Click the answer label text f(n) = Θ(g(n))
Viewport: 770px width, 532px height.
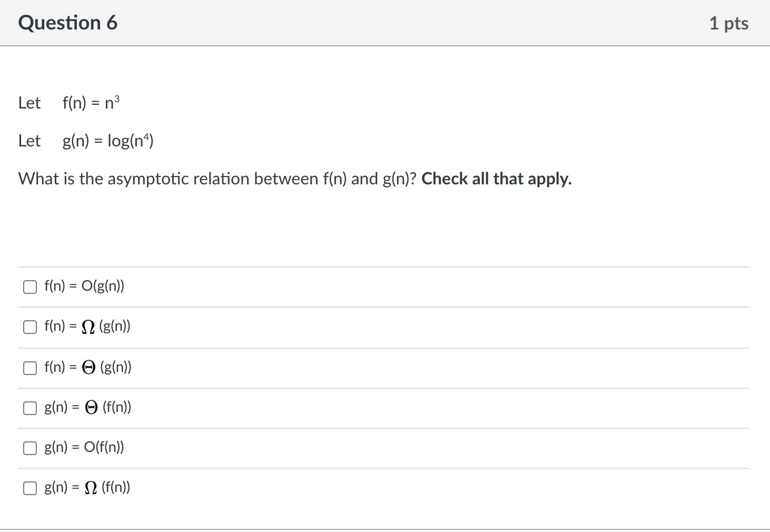(x=88, y=367)
